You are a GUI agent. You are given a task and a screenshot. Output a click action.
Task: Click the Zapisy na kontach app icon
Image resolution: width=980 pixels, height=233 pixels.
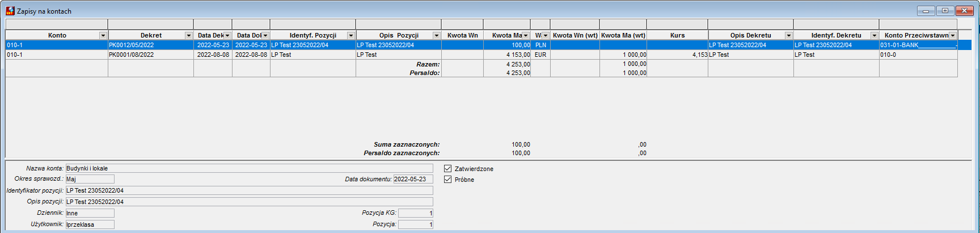[10, 11]
